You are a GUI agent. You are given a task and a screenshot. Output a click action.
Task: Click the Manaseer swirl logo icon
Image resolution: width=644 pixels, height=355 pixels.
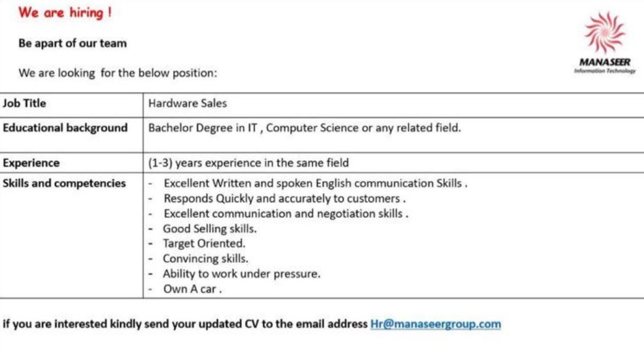[605, 33]
